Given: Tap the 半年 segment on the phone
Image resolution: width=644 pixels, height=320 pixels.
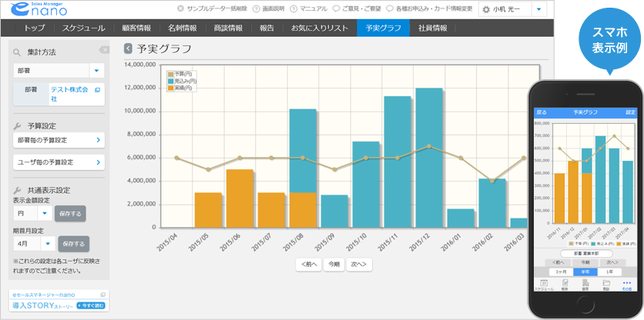Looking at the screenshot, I should click(585, 272).
